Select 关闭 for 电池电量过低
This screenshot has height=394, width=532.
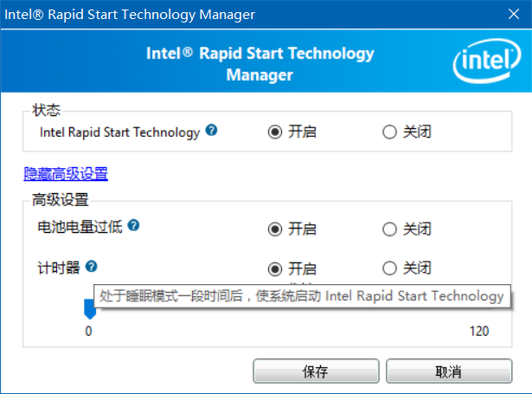coord(389,229)
